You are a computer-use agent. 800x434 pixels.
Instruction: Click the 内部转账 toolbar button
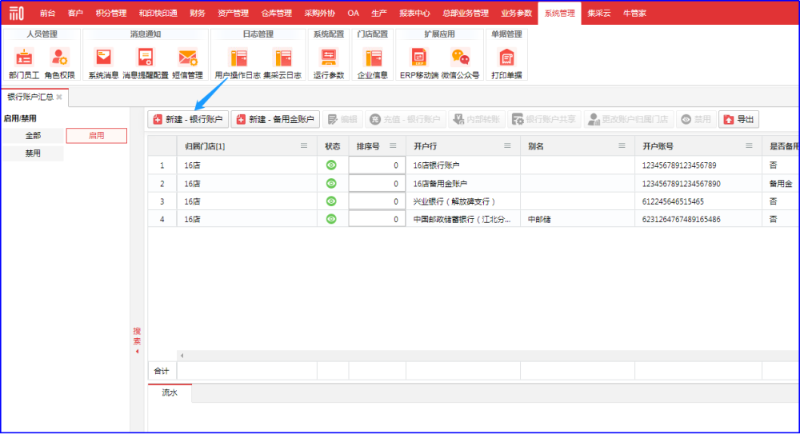tap(477, 119)
